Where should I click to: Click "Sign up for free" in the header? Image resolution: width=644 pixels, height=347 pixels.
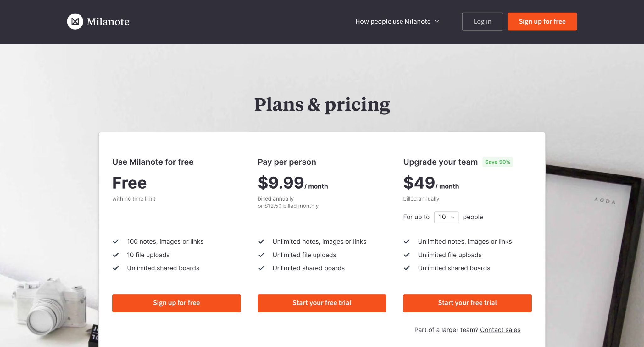542,21
